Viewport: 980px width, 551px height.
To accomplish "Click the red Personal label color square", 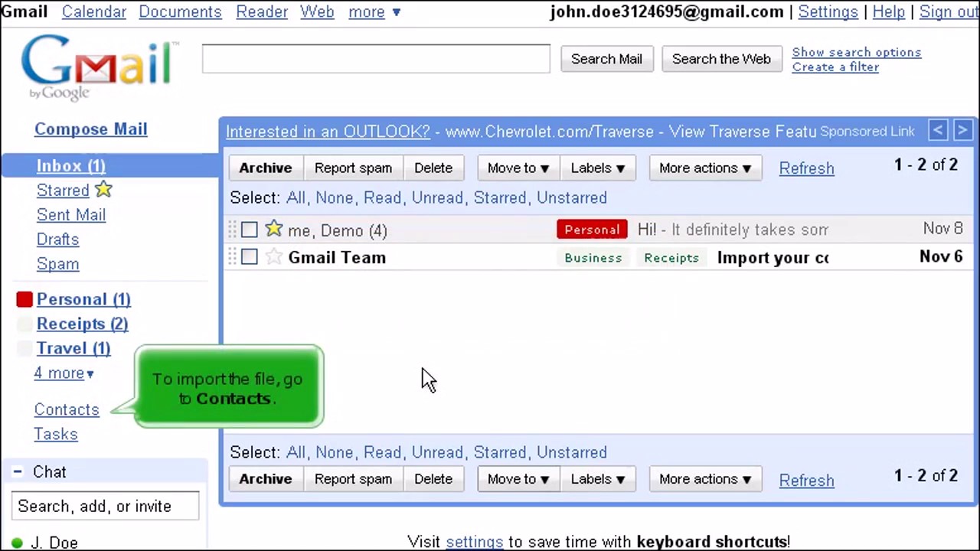I will 24,299.
